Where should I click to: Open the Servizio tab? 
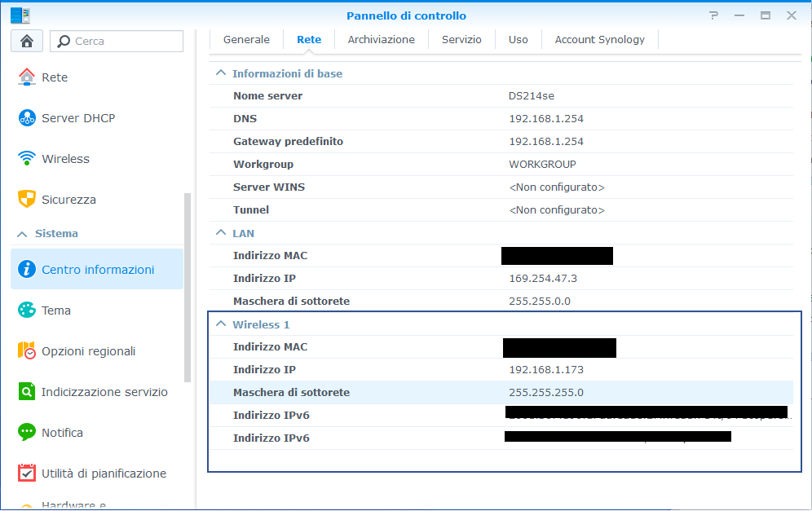coord(461,39)
